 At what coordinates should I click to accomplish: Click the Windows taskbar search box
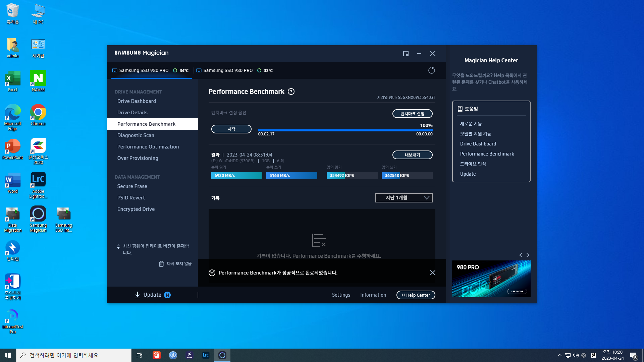(x=74, y=355)
